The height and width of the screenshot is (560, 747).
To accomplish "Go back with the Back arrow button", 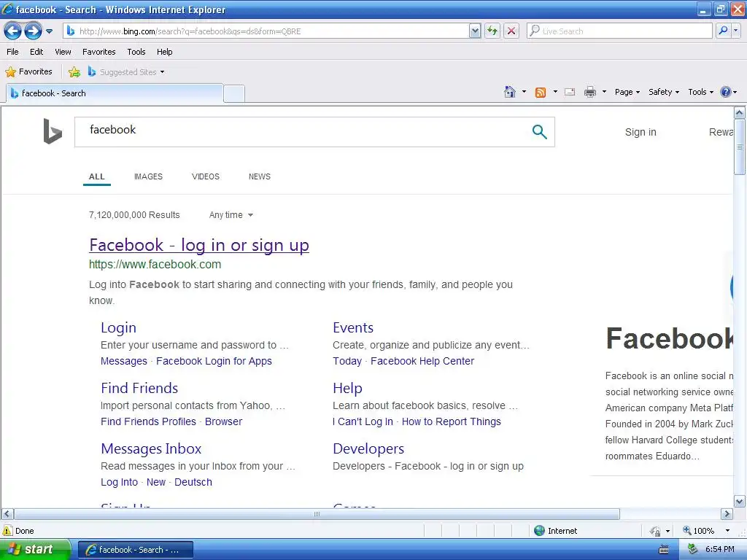I will [13, 31].
